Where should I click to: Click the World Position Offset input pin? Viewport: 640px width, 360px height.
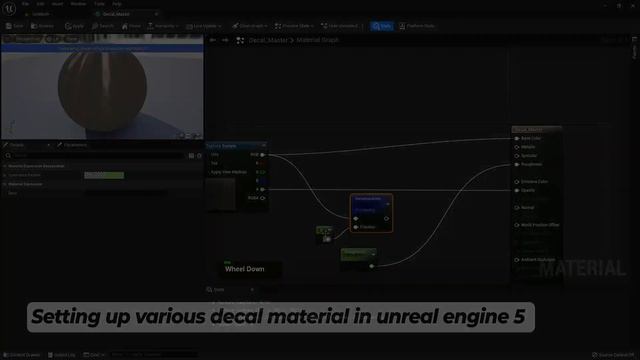[517, 225]
